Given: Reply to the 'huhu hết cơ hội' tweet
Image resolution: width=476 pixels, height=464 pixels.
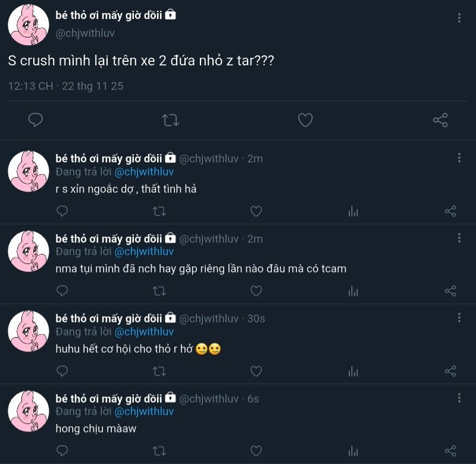Looking at the screenshot, I should (x=62, y=371).
